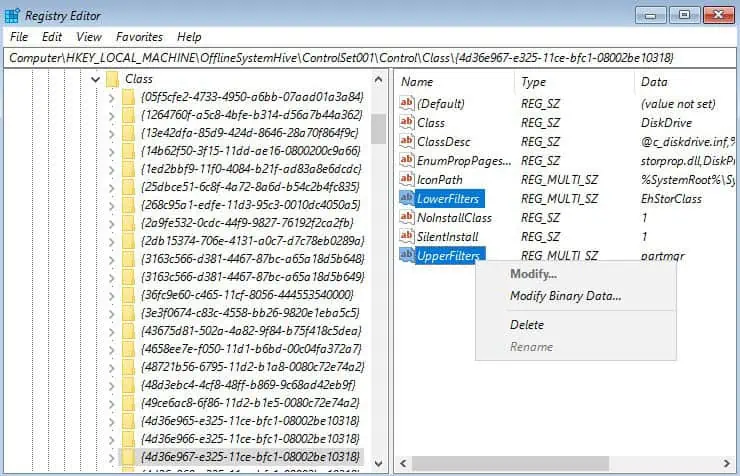Expand the {49ce6ac8-6f86-11d2-b1e5-0080c72e74a2} key

[x=111, y=403]
